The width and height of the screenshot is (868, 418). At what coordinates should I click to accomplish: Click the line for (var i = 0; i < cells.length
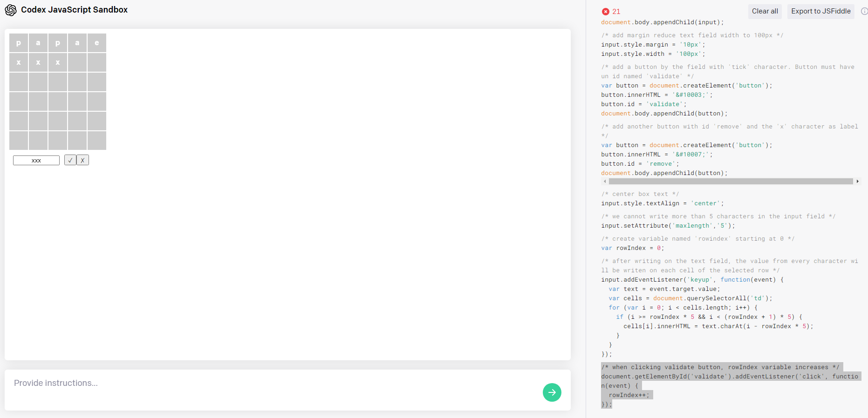click(683, 308)
